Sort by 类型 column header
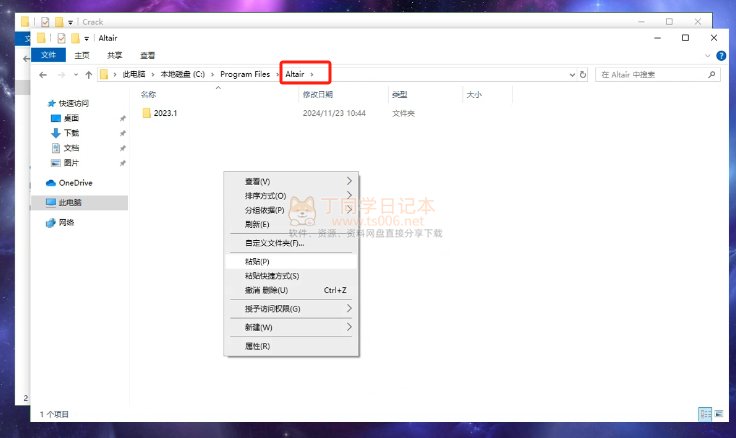The width and height of the screenshot is (736, 438). tap(400, 94)
